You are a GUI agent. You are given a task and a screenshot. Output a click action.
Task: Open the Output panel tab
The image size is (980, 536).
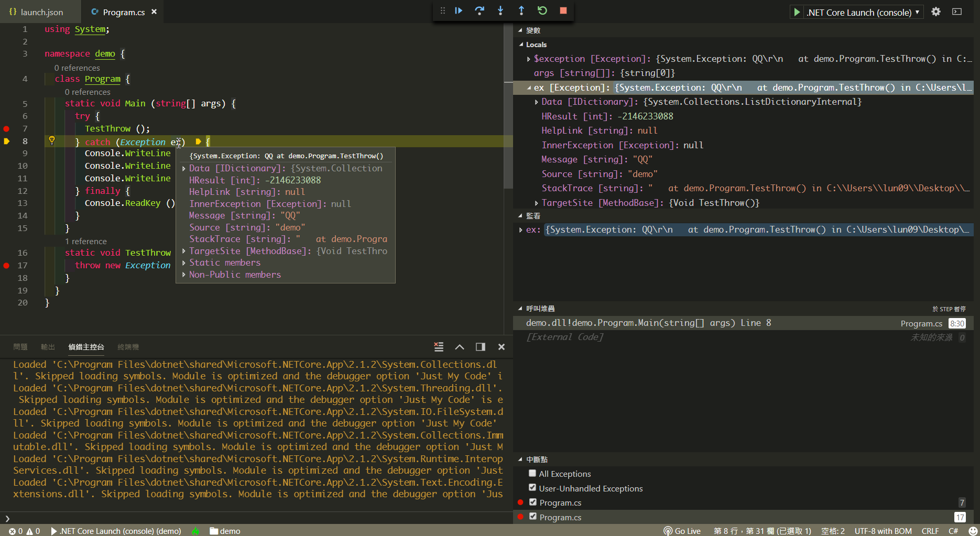pyautogui.click(x=48, y=347)
